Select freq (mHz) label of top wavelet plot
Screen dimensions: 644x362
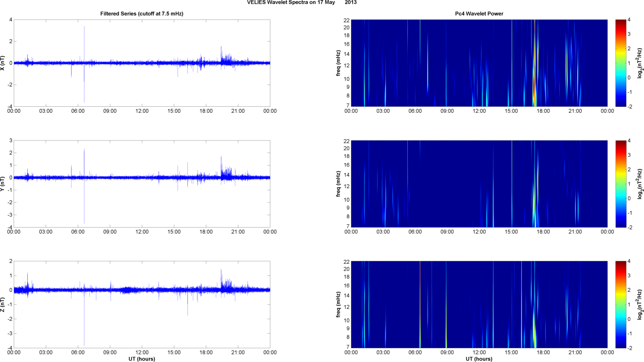click(338, 63)
